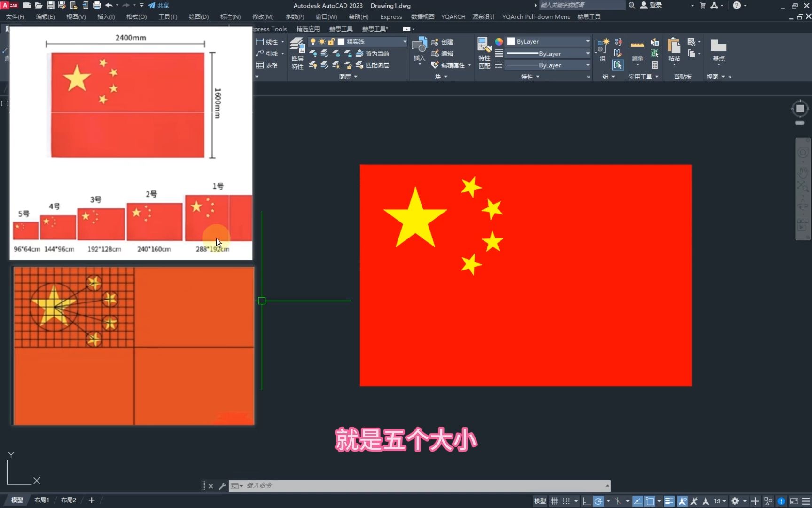Click the white color swatch in layer dropdown

pyautogui.click(x=341, y=42)
